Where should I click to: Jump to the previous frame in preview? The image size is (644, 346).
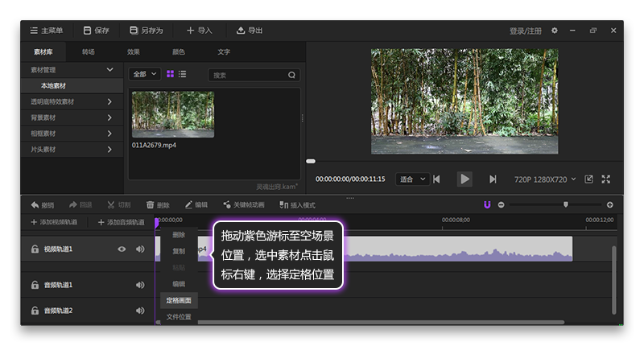click(436, 179)
